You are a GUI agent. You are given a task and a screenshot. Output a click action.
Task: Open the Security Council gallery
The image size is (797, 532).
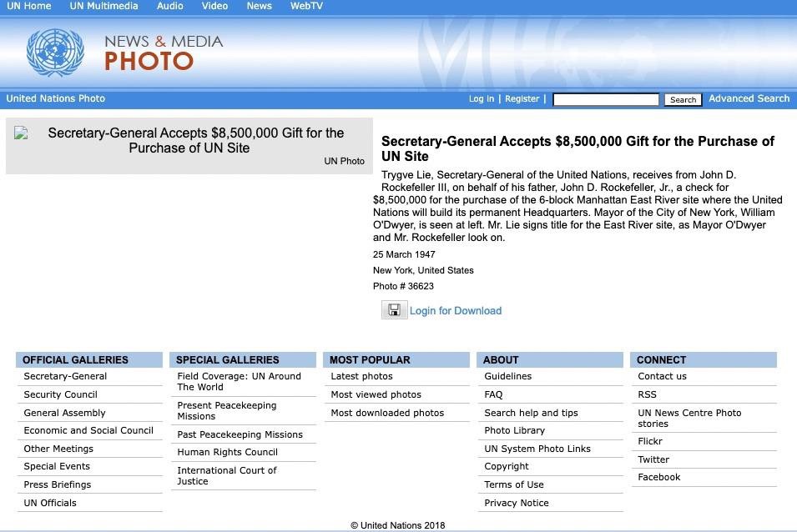60,394
